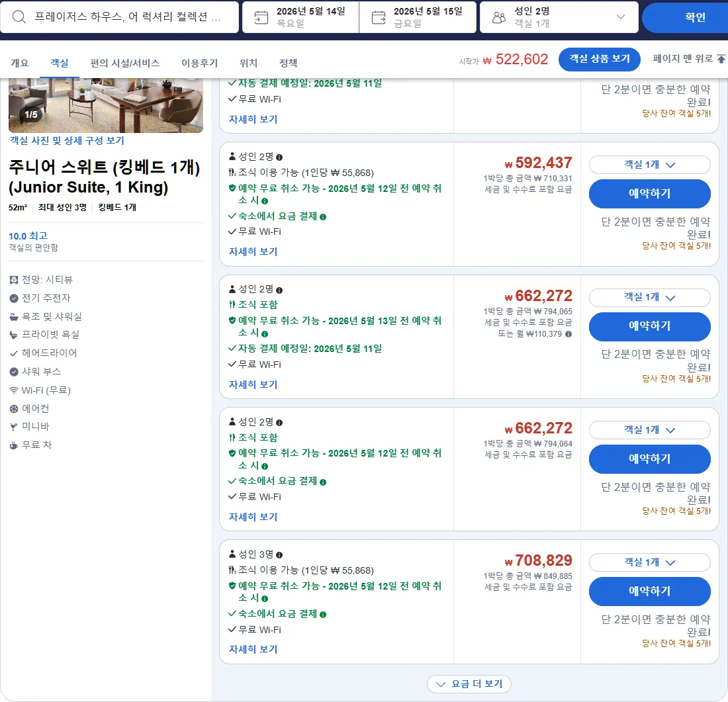Click info icon next to 월 ₩110,379
Screen dimensions: 728x702
click(569, 334)
